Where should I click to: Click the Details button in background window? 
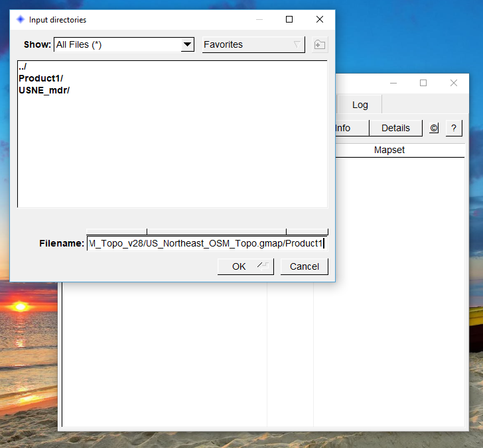click(x=395, y=128)
